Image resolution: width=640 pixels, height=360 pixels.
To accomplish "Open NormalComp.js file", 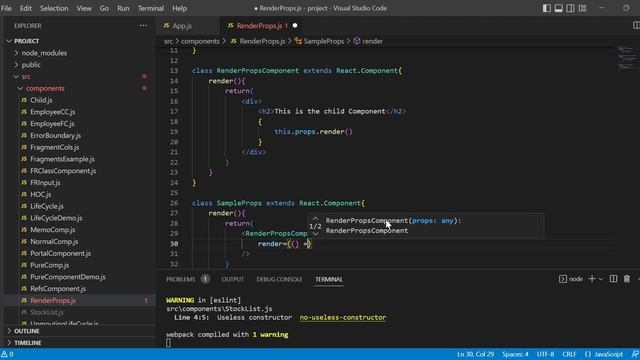I will pos(54,242).
